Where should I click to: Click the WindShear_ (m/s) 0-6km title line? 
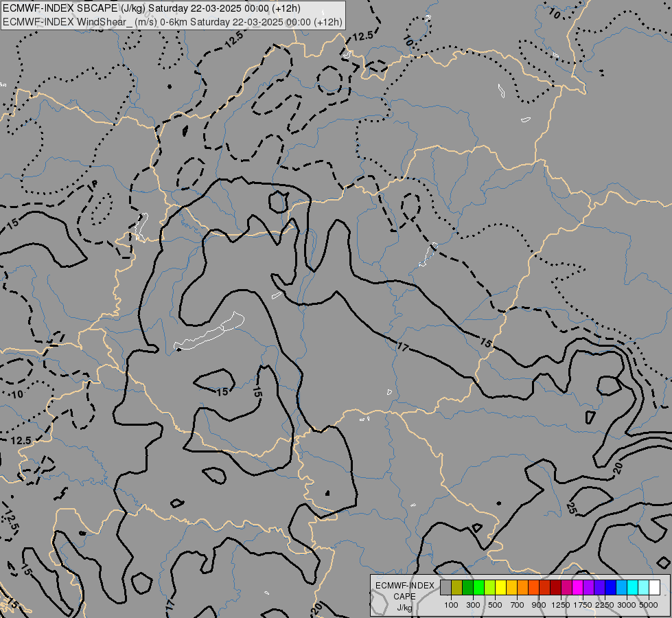coord(172,22)
